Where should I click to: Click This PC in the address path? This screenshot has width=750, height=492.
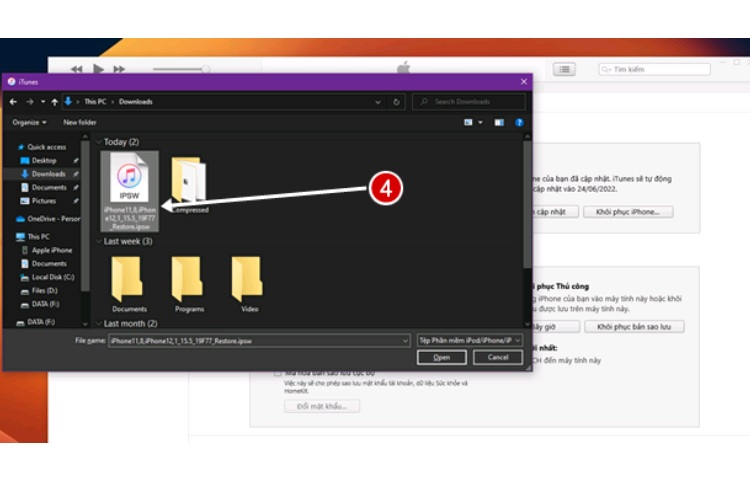click(95, 102)
